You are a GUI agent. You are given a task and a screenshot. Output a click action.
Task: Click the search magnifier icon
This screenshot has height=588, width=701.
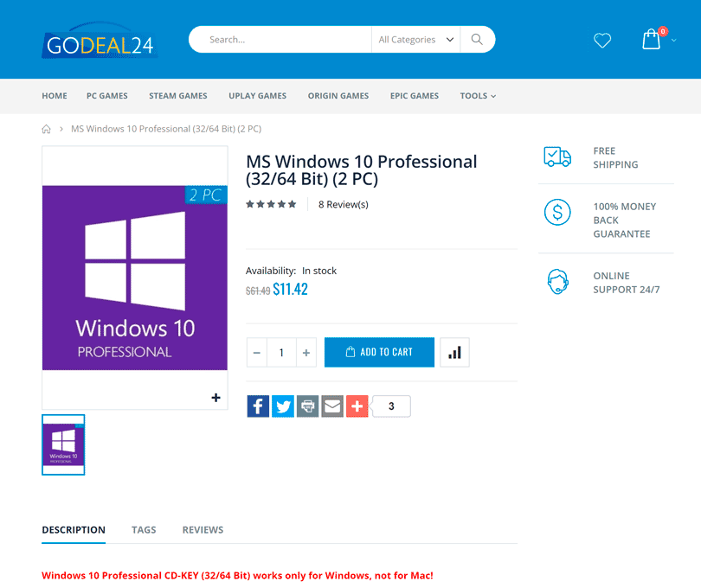477,40
